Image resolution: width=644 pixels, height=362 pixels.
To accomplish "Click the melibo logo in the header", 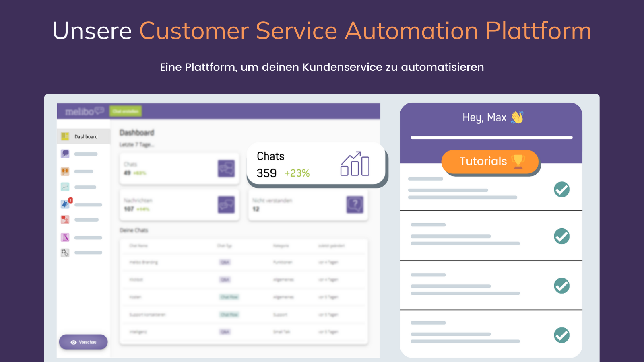I will 85,111.
